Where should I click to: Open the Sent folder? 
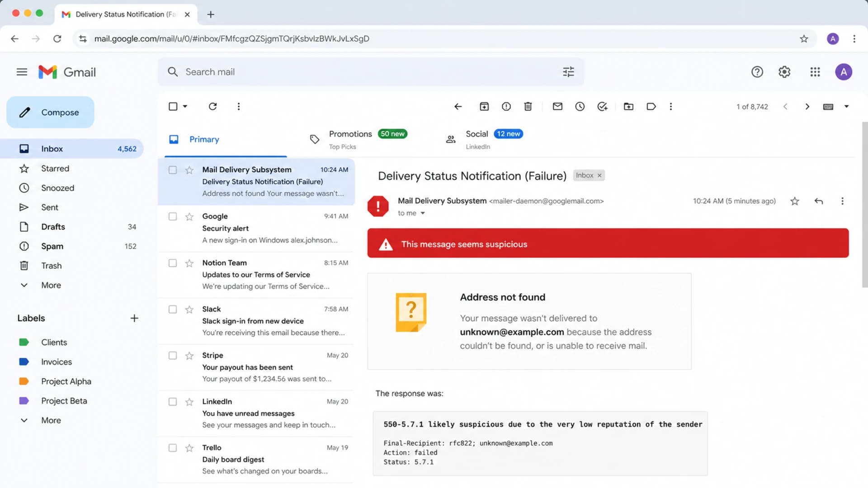71,207
